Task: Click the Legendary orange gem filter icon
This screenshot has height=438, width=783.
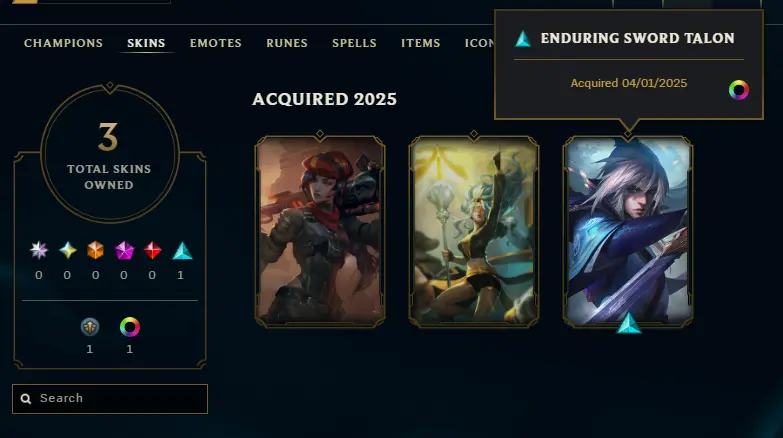Action: [95, 250]
